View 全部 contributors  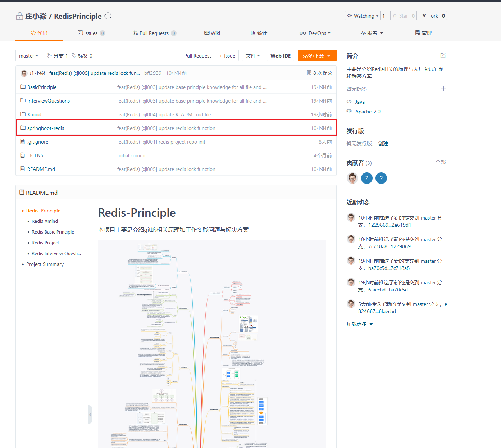tap(441, 162)
